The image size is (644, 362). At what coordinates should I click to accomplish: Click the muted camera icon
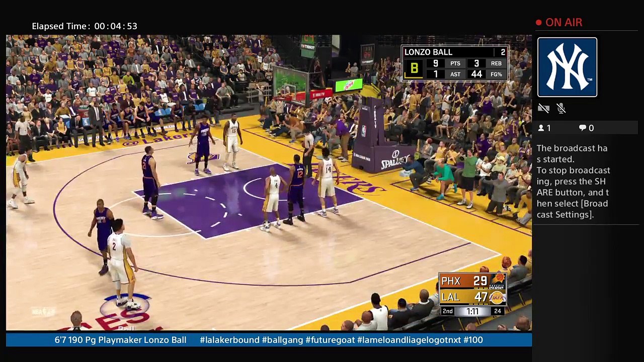[x=543, y=108]
